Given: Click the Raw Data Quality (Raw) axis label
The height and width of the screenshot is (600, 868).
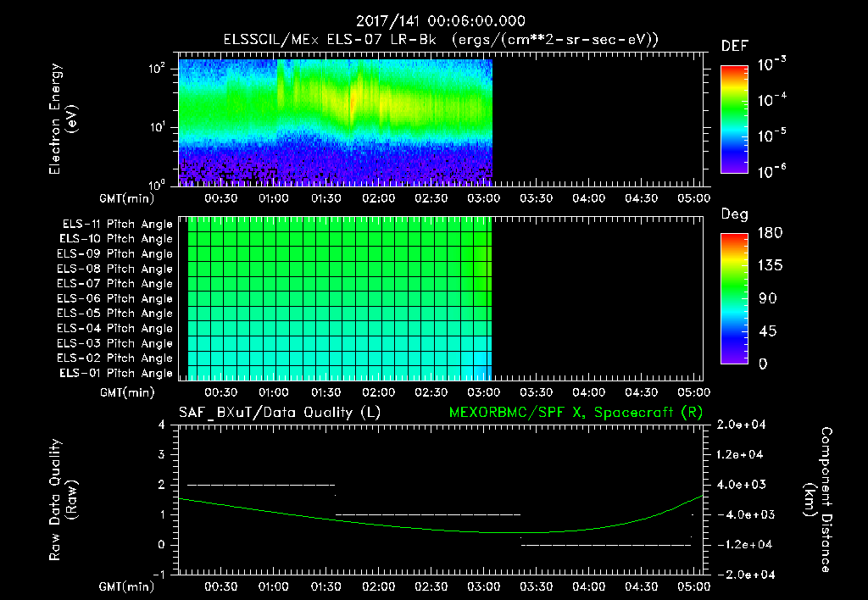Looking at the screenshot, I should click(63, 500).
